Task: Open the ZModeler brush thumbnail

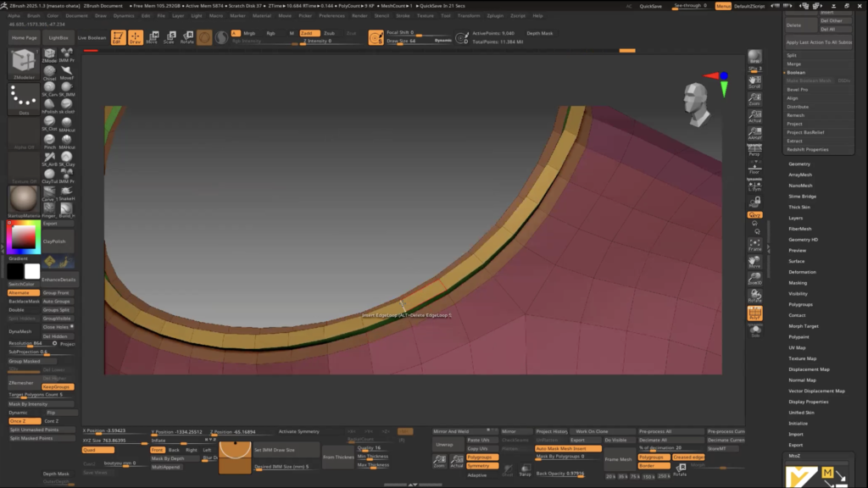Action: click(x=24, y=64)
